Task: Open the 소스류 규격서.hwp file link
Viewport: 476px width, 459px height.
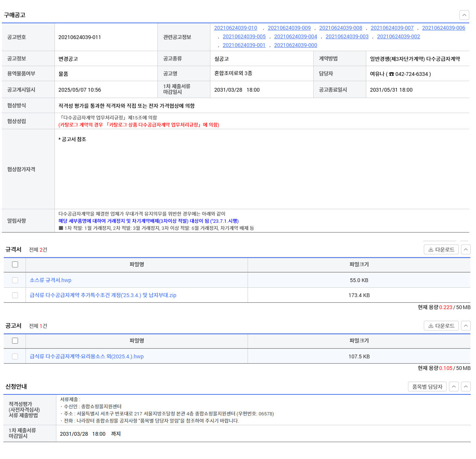Action: pyautogui.click(x=50, y=280)
